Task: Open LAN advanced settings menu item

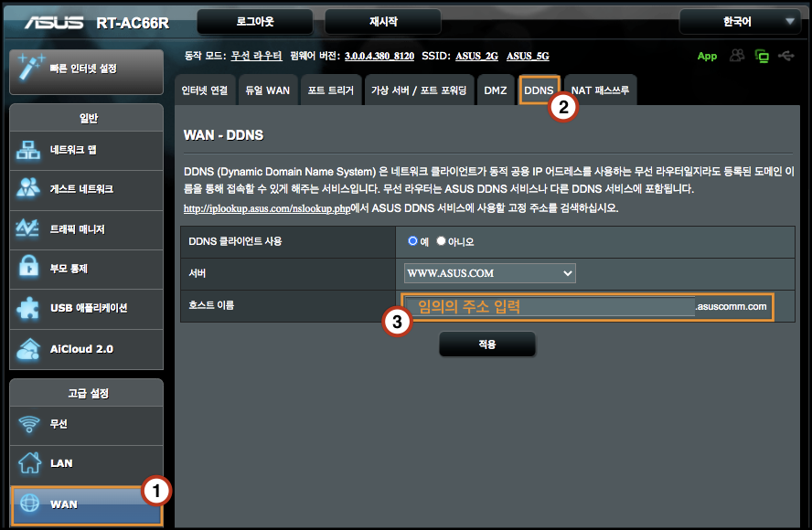Action: pos(87,464)
